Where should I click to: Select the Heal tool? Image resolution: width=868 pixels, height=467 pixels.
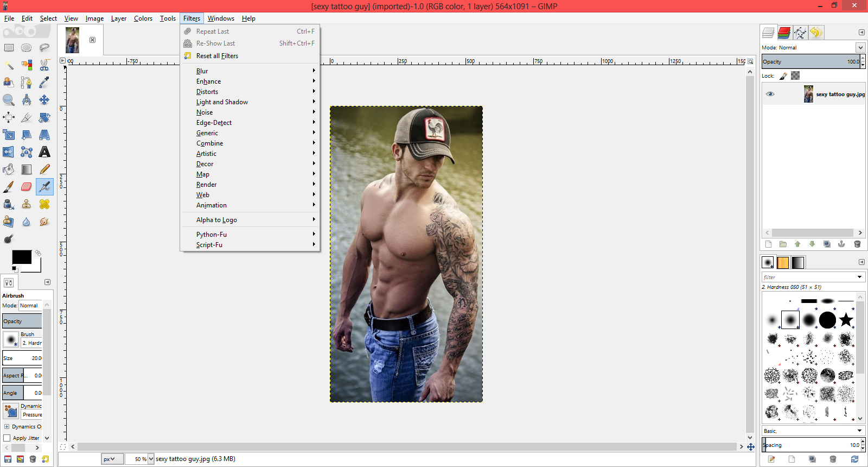(44, 204)
